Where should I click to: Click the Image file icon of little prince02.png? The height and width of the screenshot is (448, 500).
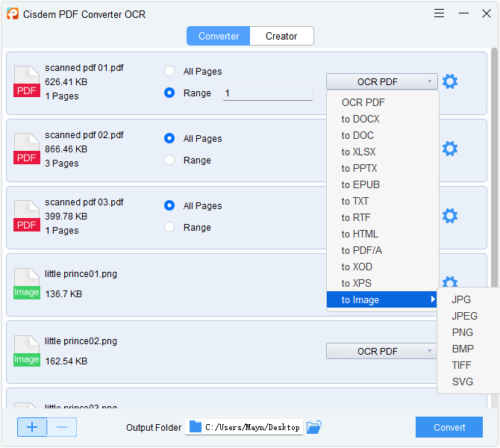[x=27, y=351]
